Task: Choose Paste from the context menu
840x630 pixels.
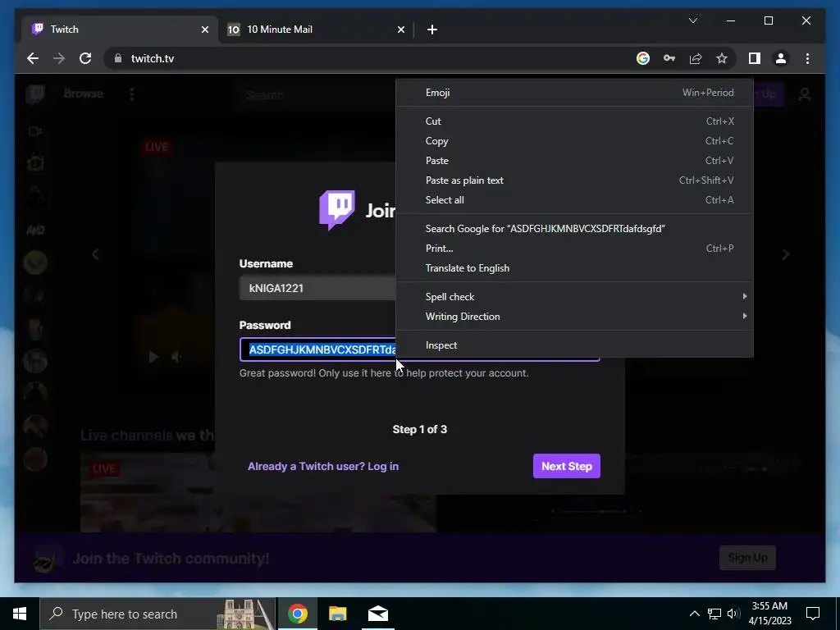Action: click(574, 161)
